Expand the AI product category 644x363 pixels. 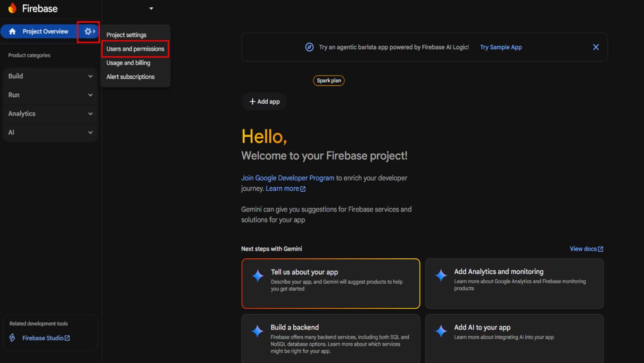[90, 133]
